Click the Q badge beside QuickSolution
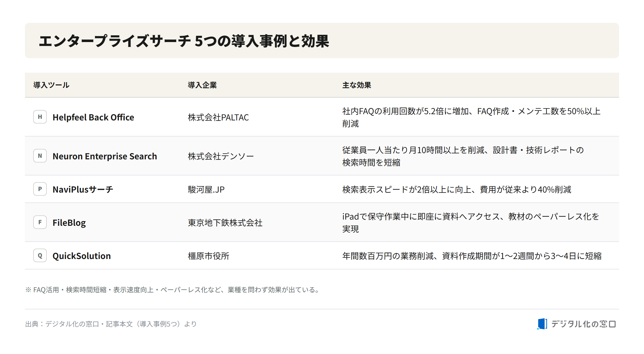 click(x=40, y=255)
